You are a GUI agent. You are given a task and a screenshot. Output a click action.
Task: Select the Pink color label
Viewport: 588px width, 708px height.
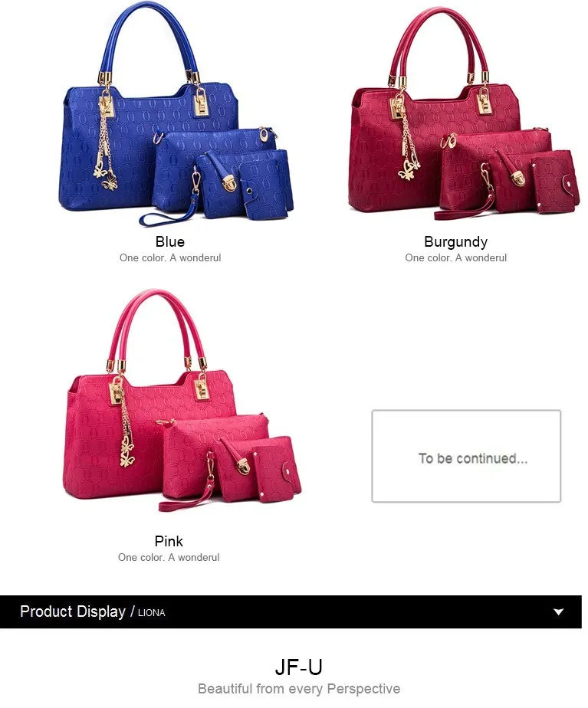click(x=169, y=541)
